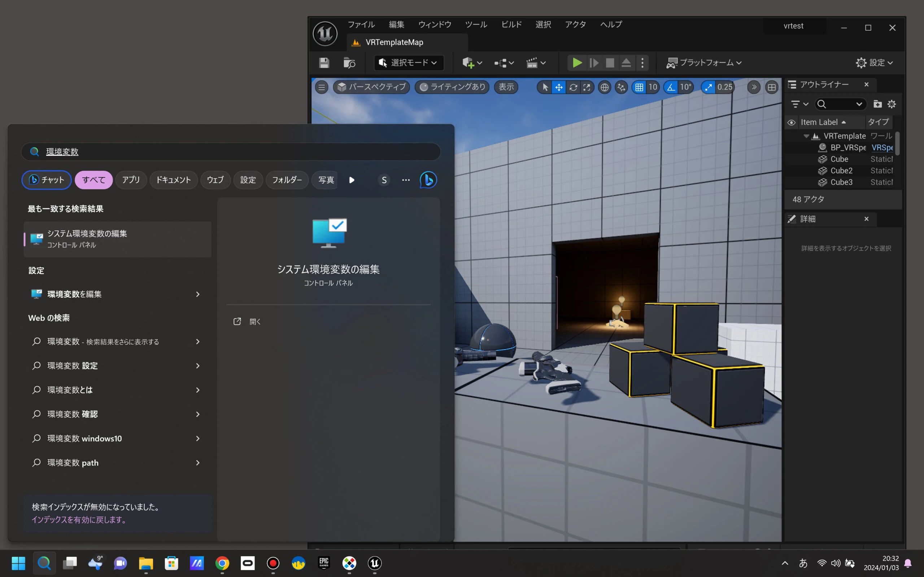Save the current level with floppy icon
This screenshot has width=924, height=577.
pyautogui.click(x=324, y=63)
